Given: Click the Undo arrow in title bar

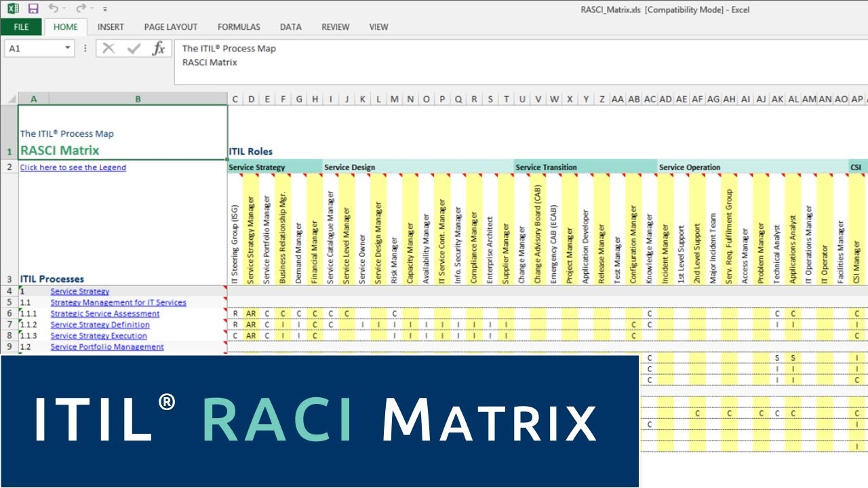Looking at the screenshot, I should coord(53,9).
